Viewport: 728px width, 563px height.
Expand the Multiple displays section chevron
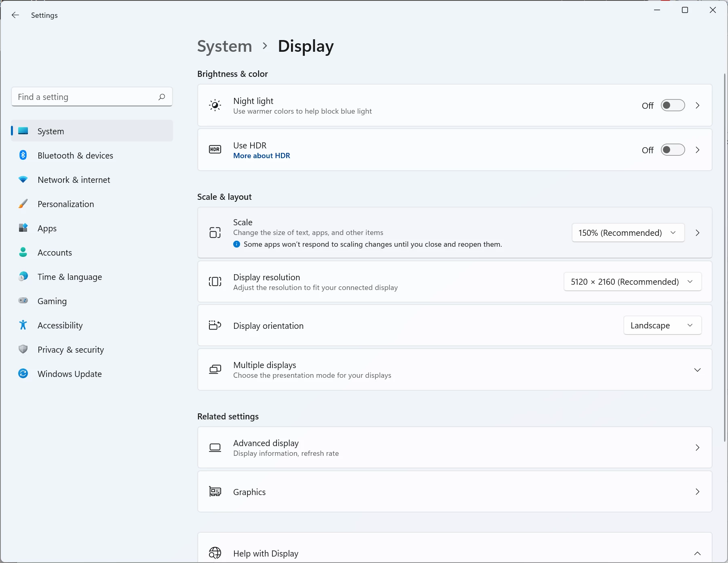(x=697, y=370)
